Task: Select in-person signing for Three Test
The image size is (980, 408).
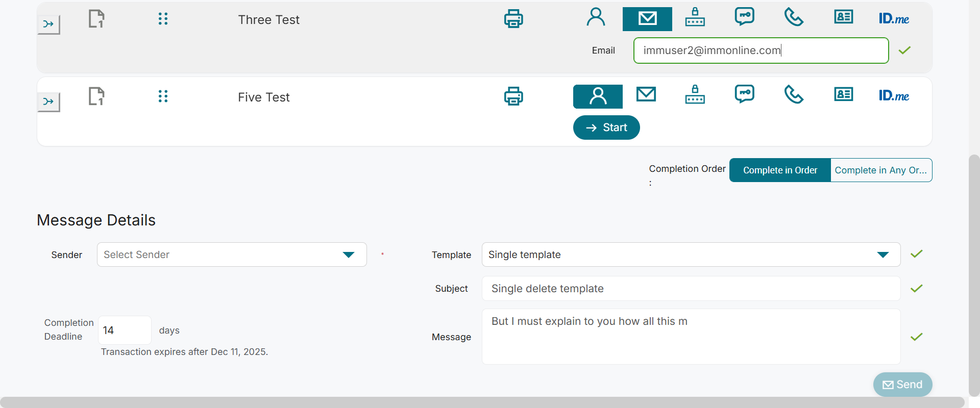Action: pos(596,18)
